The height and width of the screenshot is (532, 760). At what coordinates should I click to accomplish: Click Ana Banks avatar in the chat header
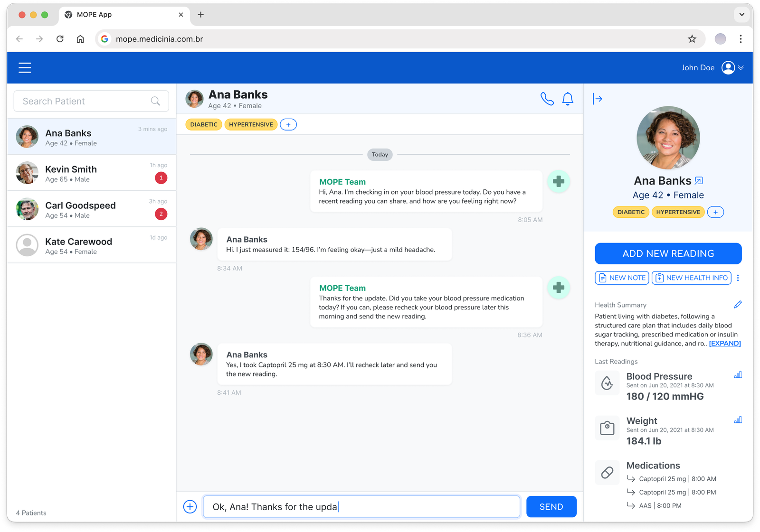[194, 99]
